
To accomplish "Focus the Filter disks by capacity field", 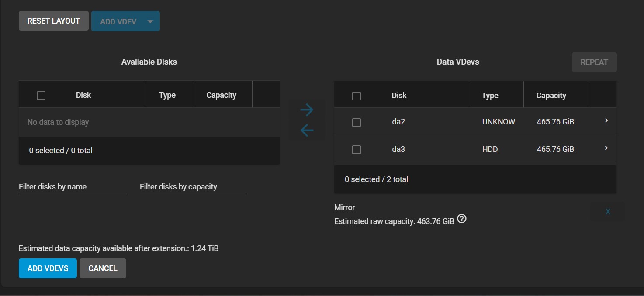I will 194,187.
